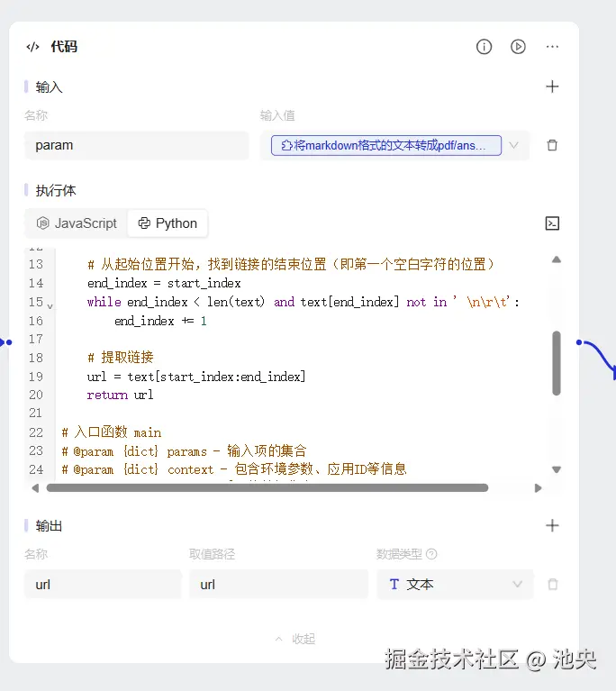Click the data type help question icon

click(431, 554)
